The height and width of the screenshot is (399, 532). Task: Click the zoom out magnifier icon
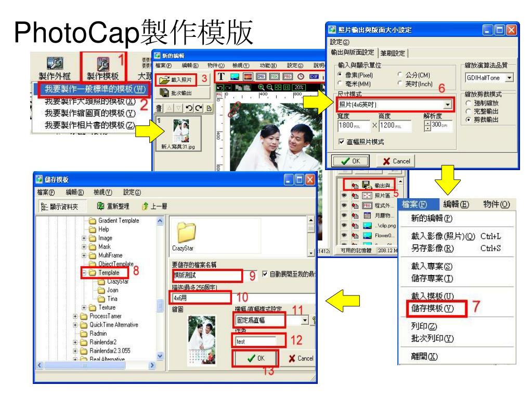pos(270,87)
